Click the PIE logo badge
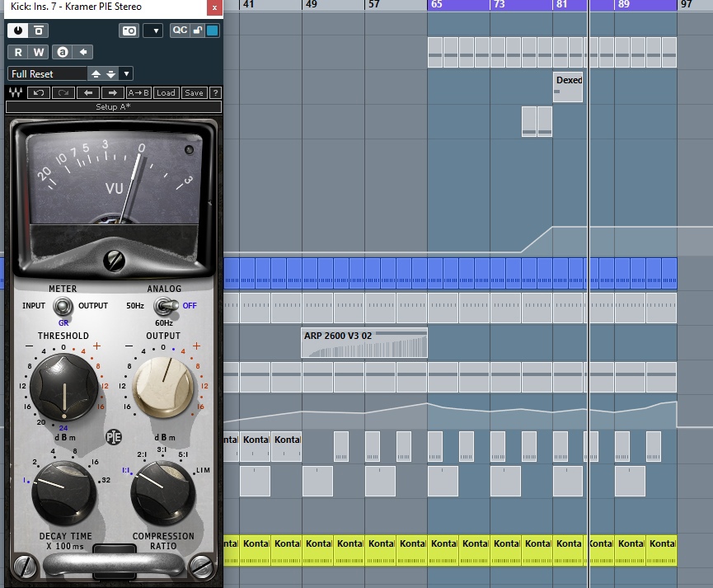713x588 pixels. [114, 437]
